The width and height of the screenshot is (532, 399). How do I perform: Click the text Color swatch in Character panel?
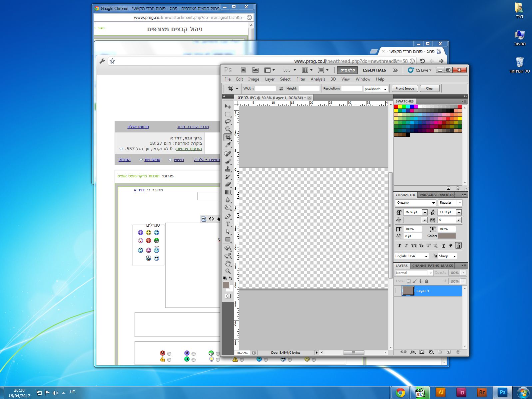446,236
